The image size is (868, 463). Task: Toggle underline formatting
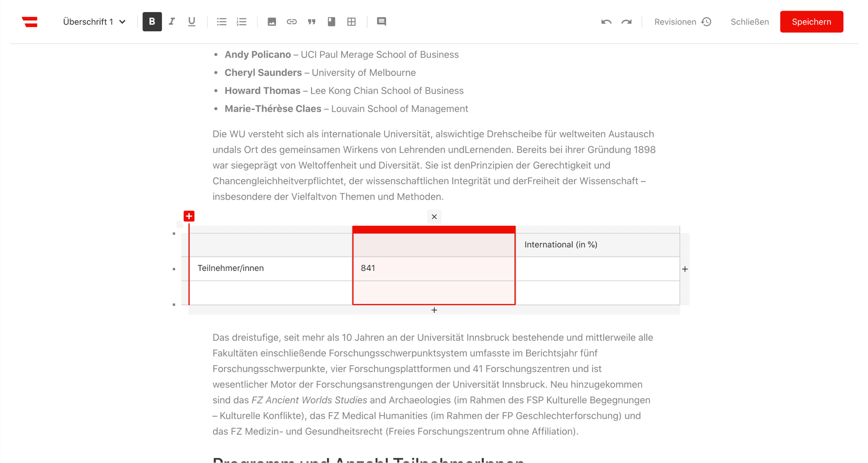(x=192, y=22)
